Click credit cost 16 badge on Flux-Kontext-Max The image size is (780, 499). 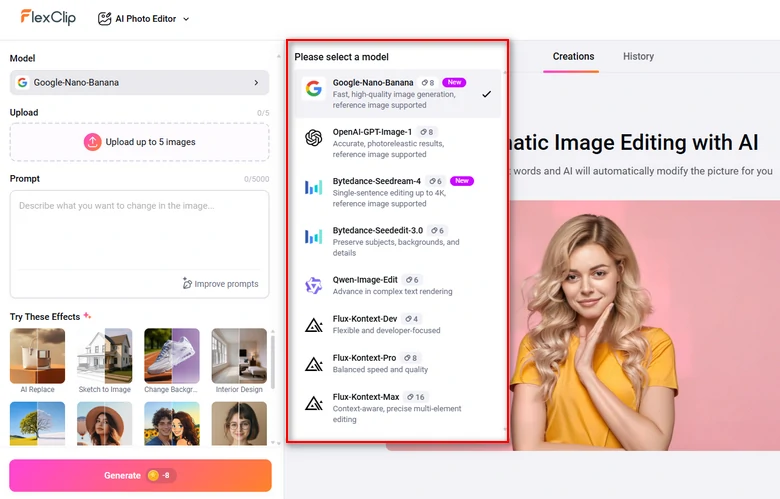pyautogui.click(x=416, y=397)
